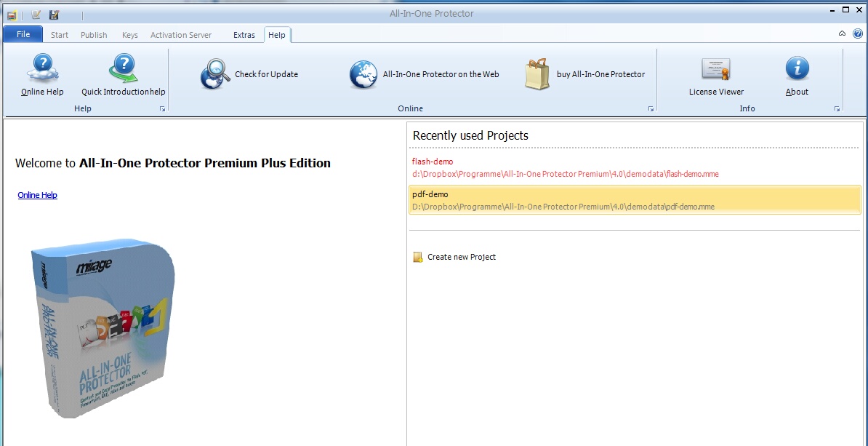Launch the Quick Introduction help
Viewport: 868px width, 446px height.
(x=124, y=74)
